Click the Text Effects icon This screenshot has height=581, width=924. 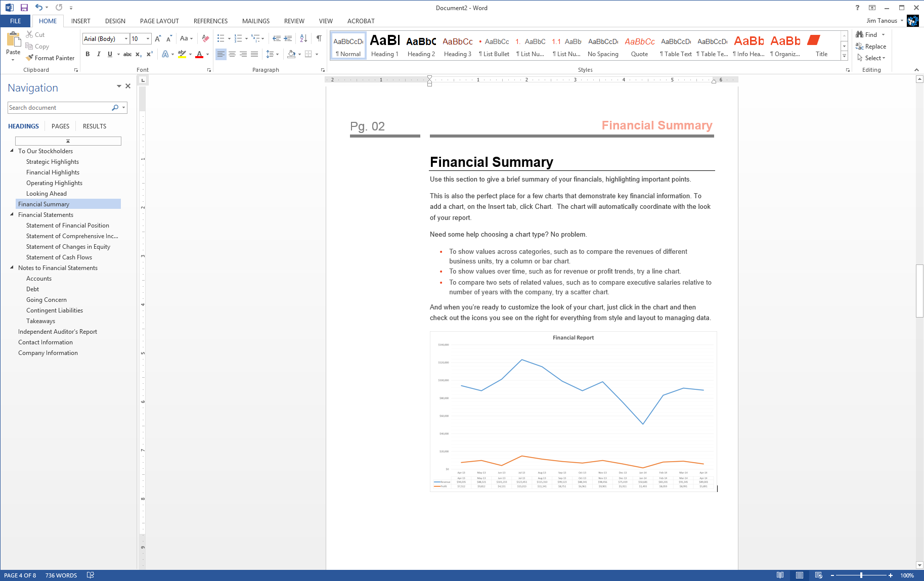(x=165, y=54)
